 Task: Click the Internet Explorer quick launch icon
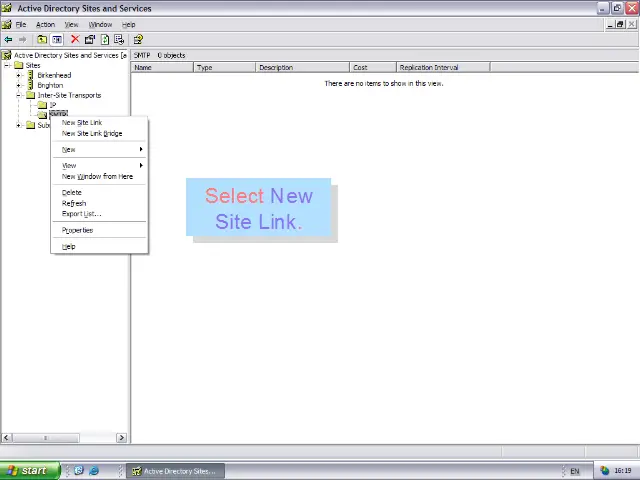(94, 471)
